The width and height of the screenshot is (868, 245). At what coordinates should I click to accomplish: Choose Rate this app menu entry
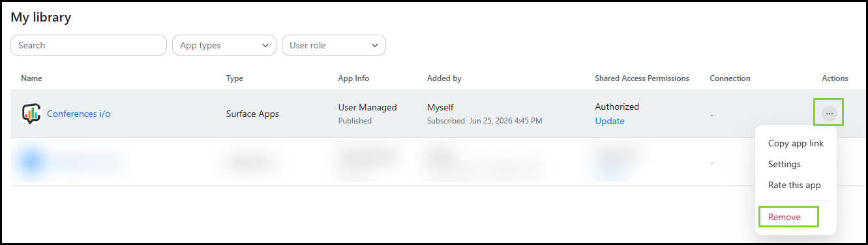(x=794, y=185)
